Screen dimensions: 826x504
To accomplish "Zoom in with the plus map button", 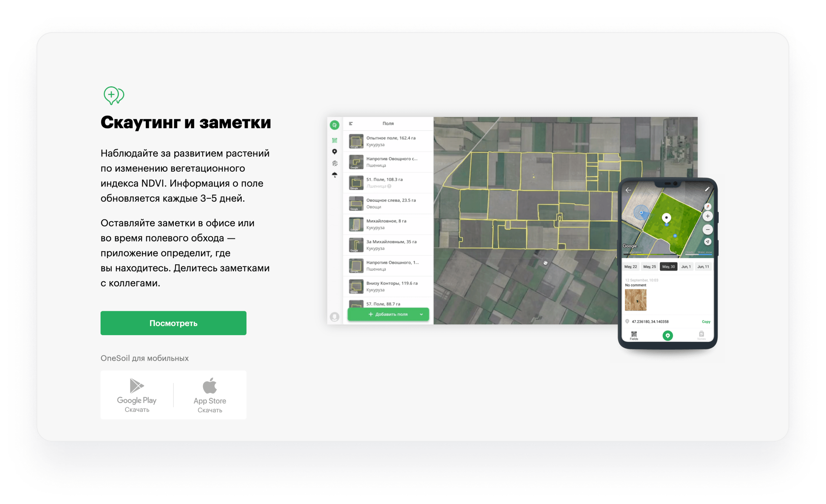I will (708, 216).
